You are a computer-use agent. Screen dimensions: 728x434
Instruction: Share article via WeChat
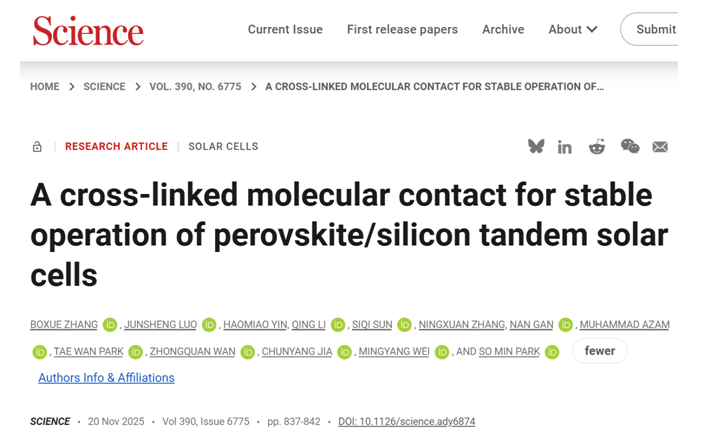pyautogui.click(x=630, y=146)
